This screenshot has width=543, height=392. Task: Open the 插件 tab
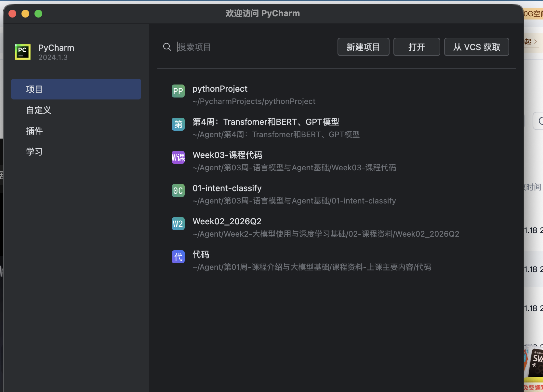[x=76, y=131]
